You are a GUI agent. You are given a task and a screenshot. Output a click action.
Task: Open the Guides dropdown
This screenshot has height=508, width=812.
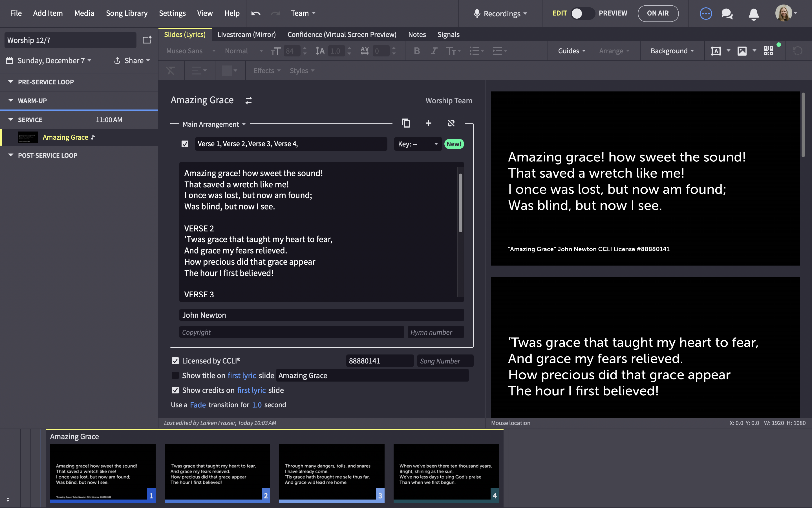pos(572,51)
